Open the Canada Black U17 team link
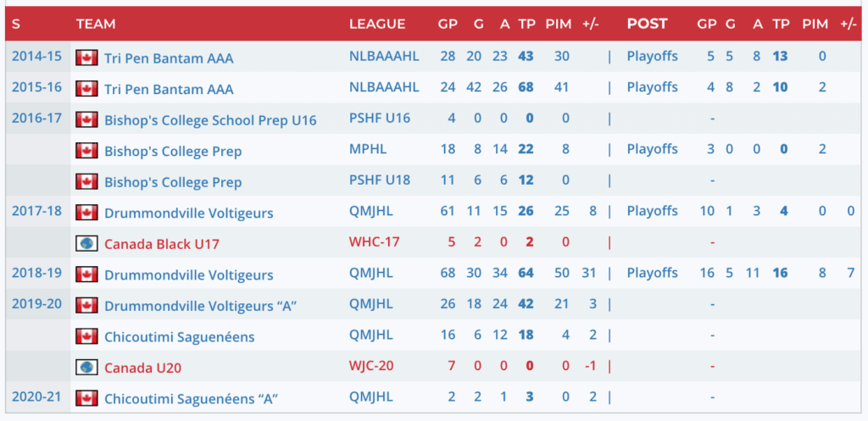 coord(161,244)
